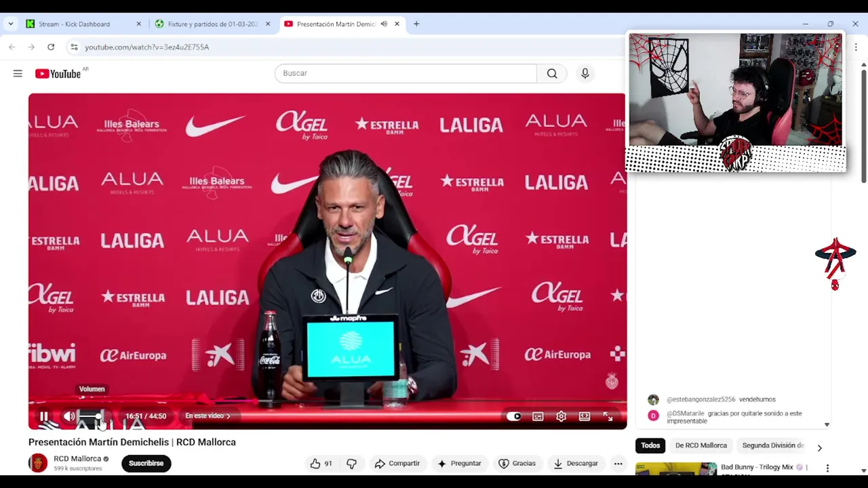Pause the video with the pause button
Screen dimensions: 868x488
43,416
